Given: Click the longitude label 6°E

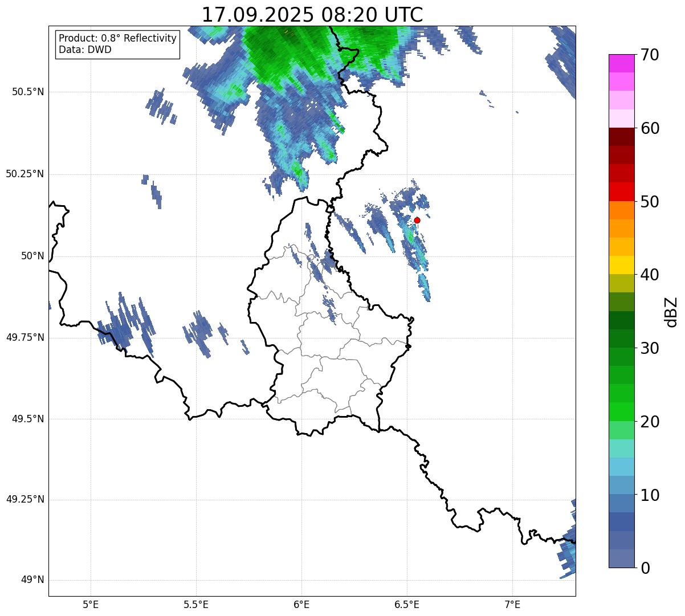Looking at the screenshot, I should pos(301,605).
